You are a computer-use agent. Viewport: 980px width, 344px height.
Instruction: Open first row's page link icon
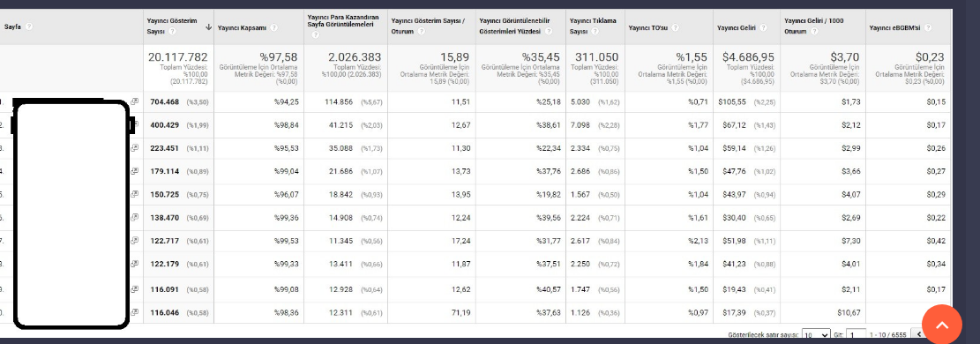point(134,101)
